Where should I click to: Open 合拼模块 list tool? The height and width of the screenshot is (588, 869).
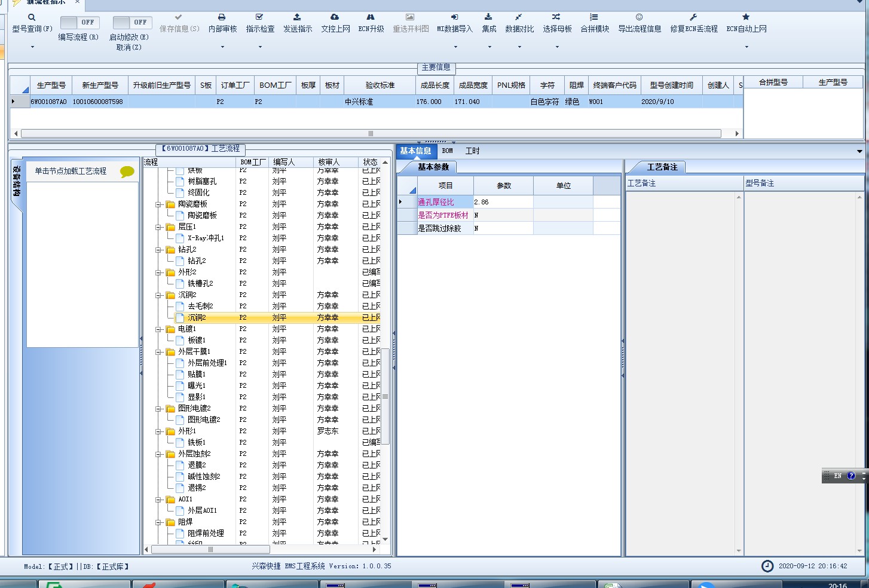(x=594, y=23)
